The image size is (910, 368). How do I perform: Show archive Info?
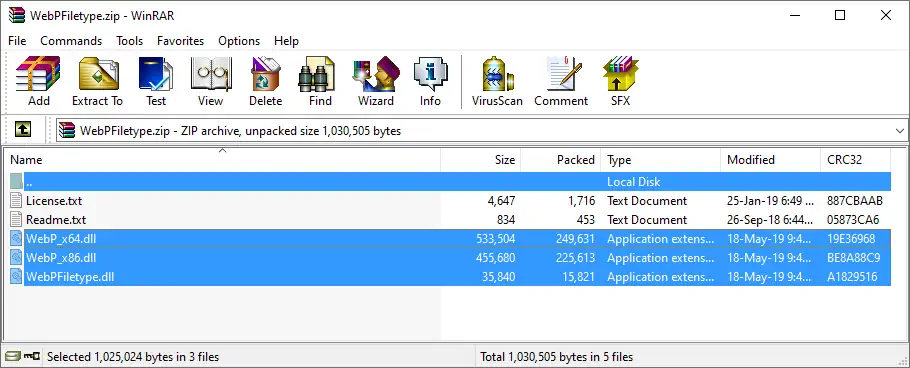(430, 82)
